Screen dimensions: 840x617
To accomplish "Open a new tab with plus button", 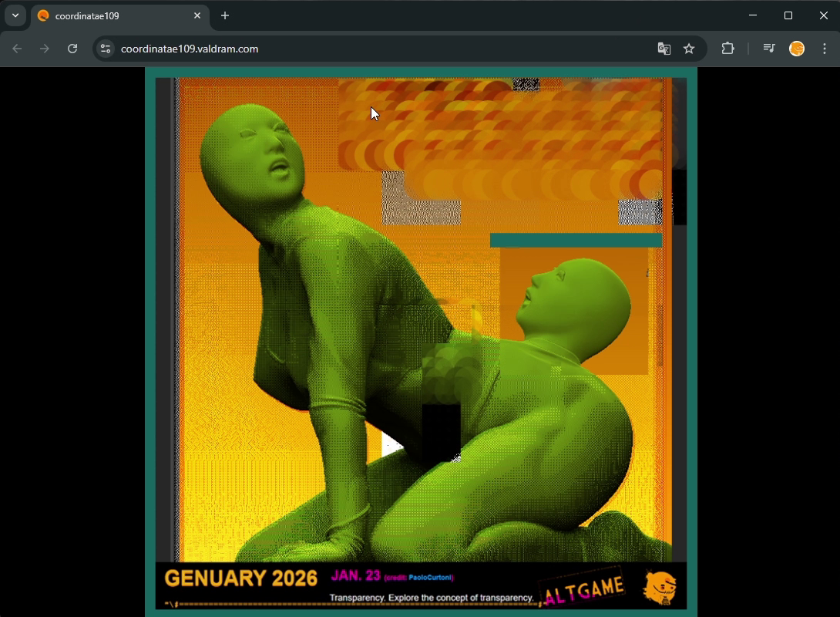I will tap(225, 15).
